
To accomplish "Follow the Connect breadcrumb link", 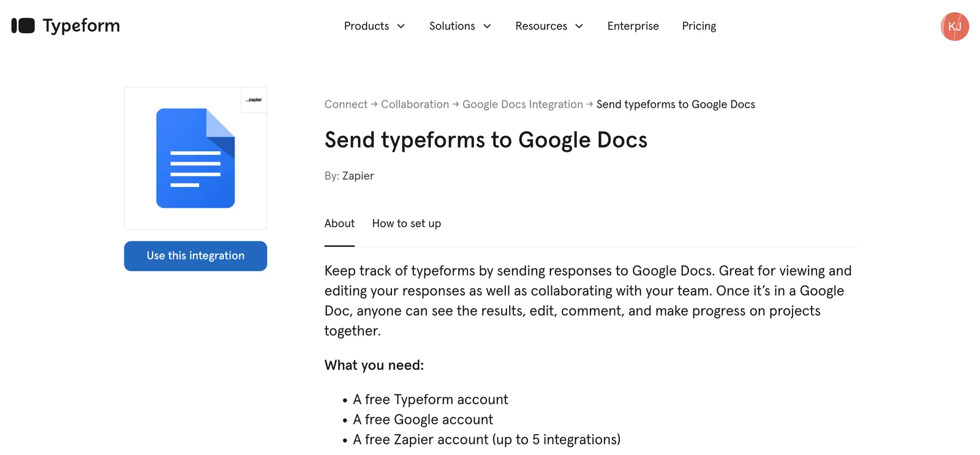I will click(x=345, y=105).
